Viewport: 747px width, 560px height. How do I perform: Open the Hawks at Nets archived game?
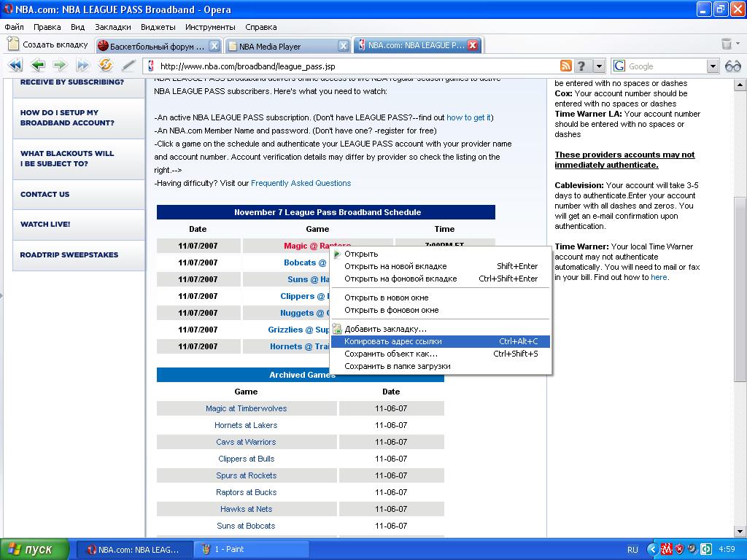247,509
